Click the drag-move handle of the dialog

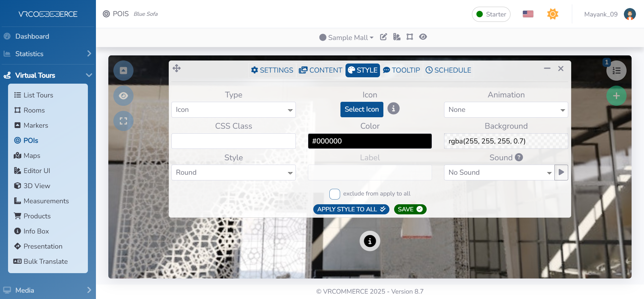pos(177,69)
